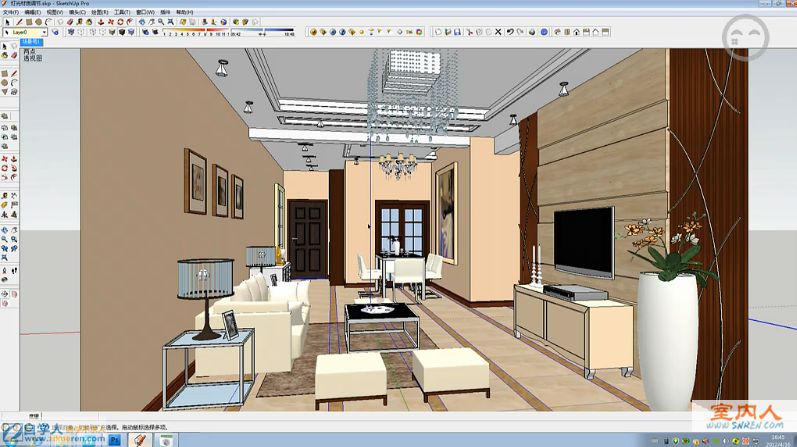This screenshot has height=447, width=797.
Task: Open the 工具(T) menu
Action: (122, 12)
